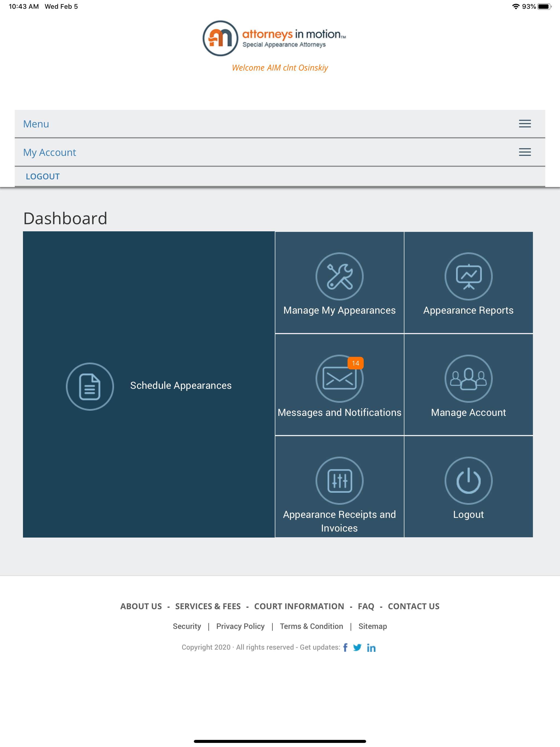Expand the Menu hamburger button
Image resolution: width=560 pixels, height=747 pixels.
(525, 124)
